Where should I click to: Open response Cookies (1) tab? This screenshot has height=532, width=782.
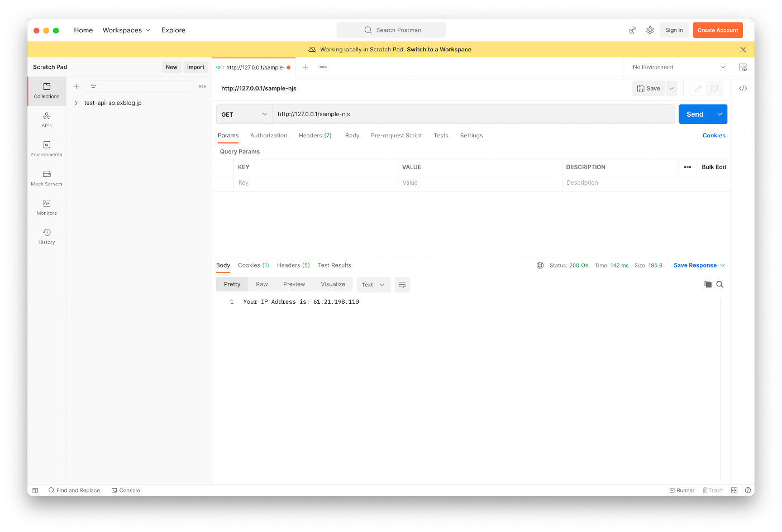click(254, 265)
